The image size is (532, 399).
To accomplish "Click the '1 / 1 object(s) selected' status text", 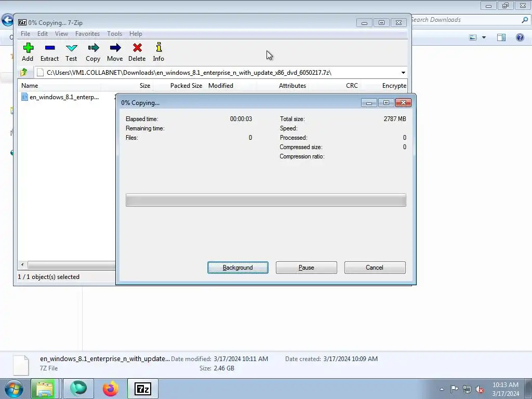I will (x=48, y=277).
